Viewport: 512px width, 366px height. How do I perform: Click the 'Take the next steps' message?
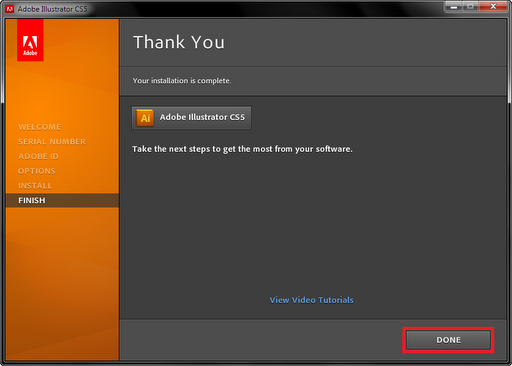point(242,149)
